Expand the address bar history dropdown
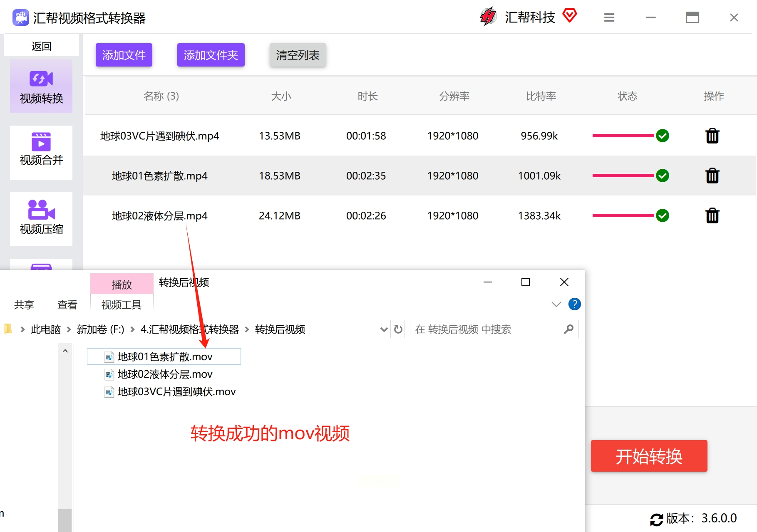 tap(384, 329)
